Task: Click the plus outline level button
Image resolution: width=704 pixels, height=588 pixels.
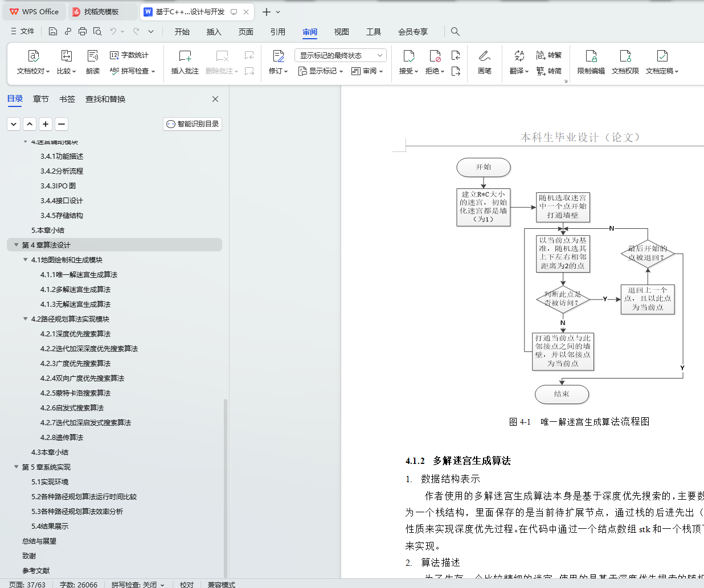Action: pos(46,124)
